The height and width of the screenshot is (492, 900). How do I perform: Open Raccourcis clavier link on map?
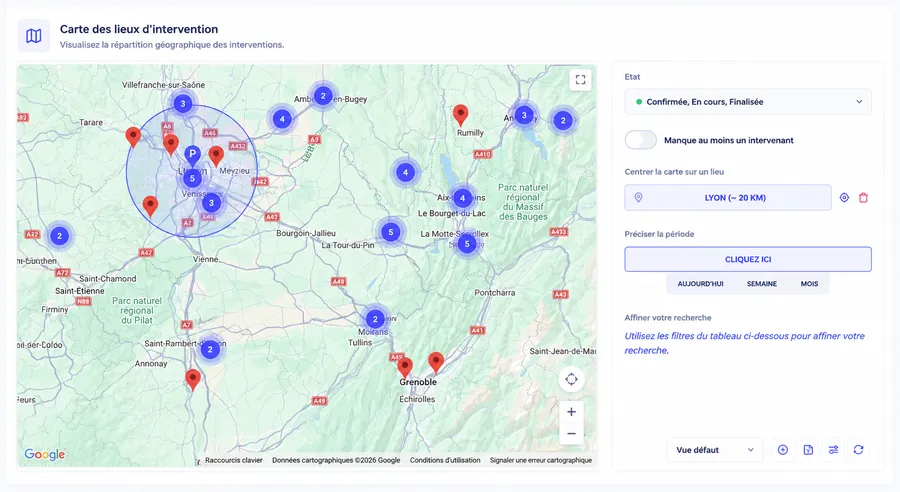(x=234, y=460)
